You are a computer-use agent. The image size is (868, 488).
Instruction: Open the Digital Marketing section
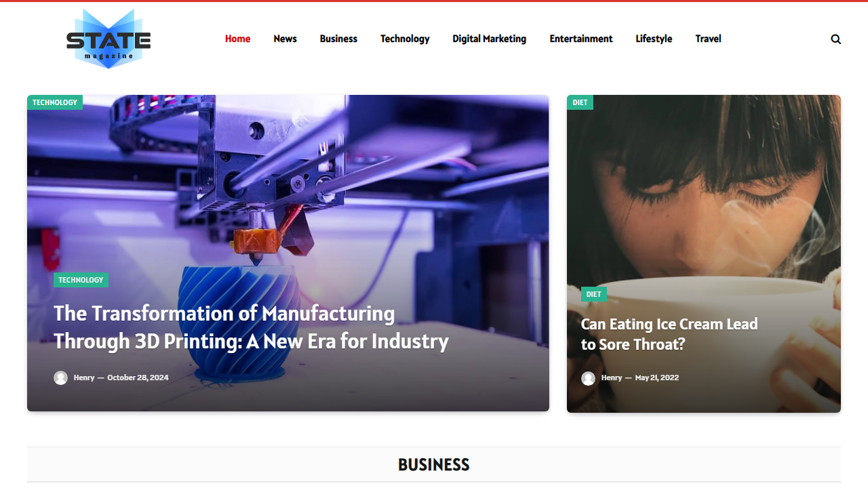click(x=489, y=39)
